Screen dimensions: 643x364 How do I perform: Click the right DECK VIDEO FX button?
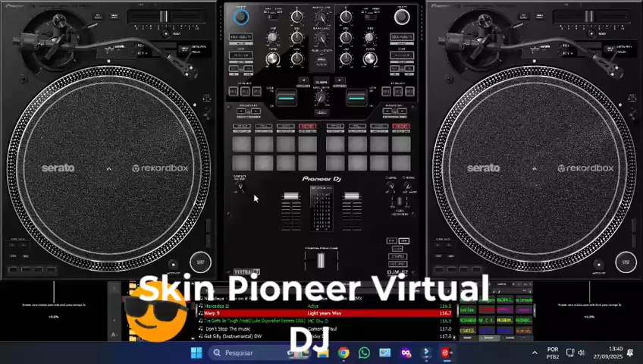[x=401, y=37]
